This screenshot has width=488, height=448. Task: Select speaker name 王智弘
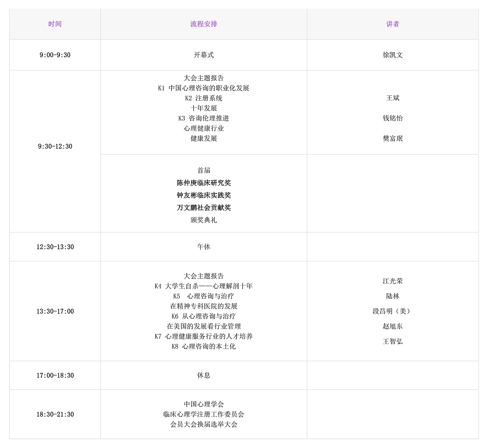tap(392, 342)
